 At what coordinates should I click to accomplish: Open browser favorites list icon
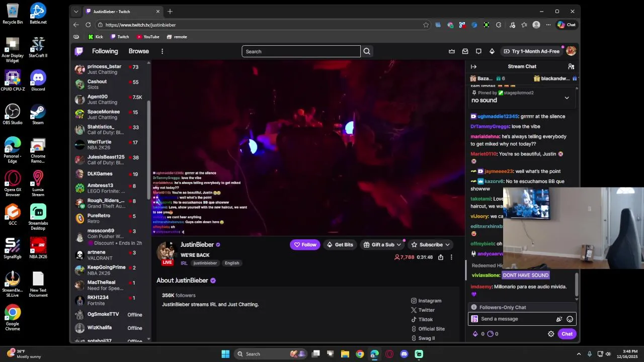click(x=524, y=25)
